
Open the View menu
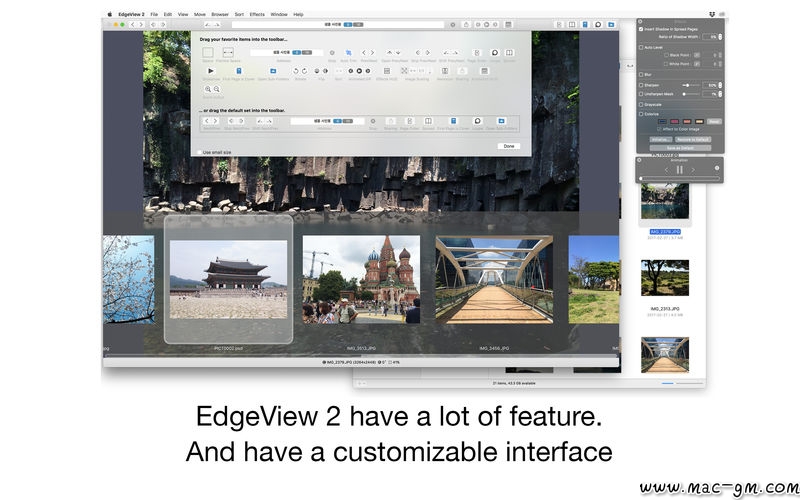[183, 14]
